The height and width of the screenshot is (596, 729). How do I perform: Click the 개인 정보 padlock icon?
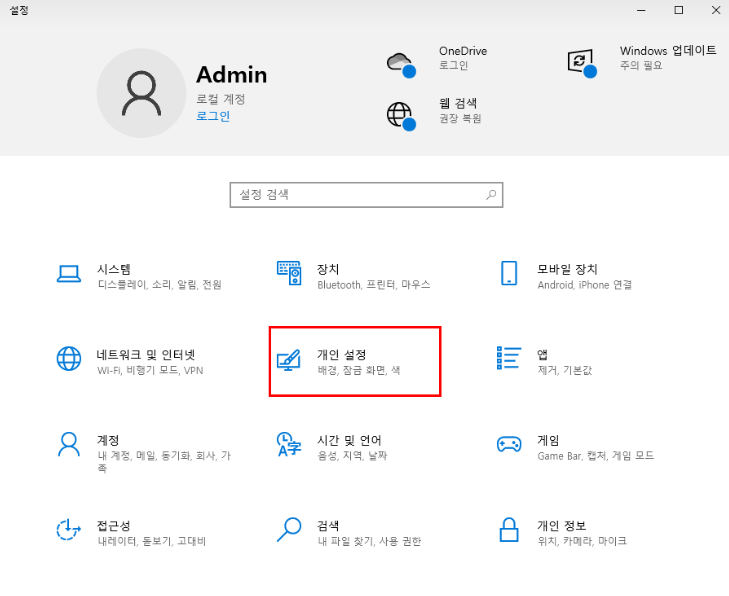tap(509, 529)
